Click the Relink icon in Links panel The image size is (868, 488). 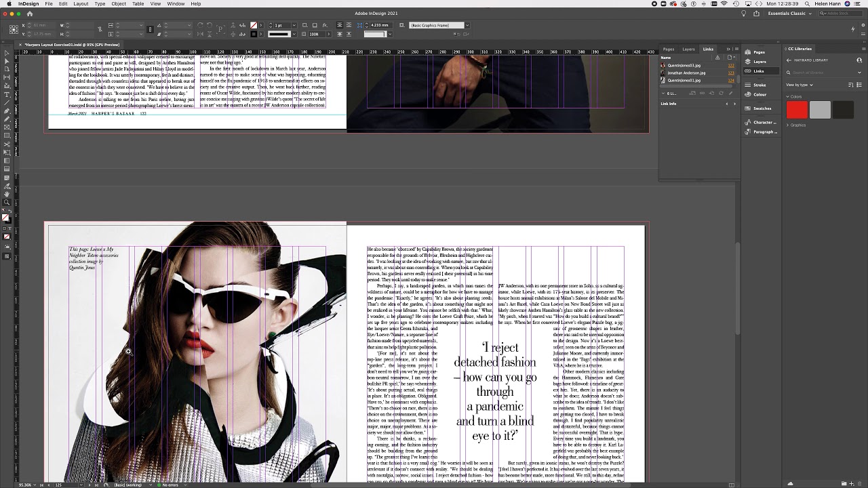point(702,93)
